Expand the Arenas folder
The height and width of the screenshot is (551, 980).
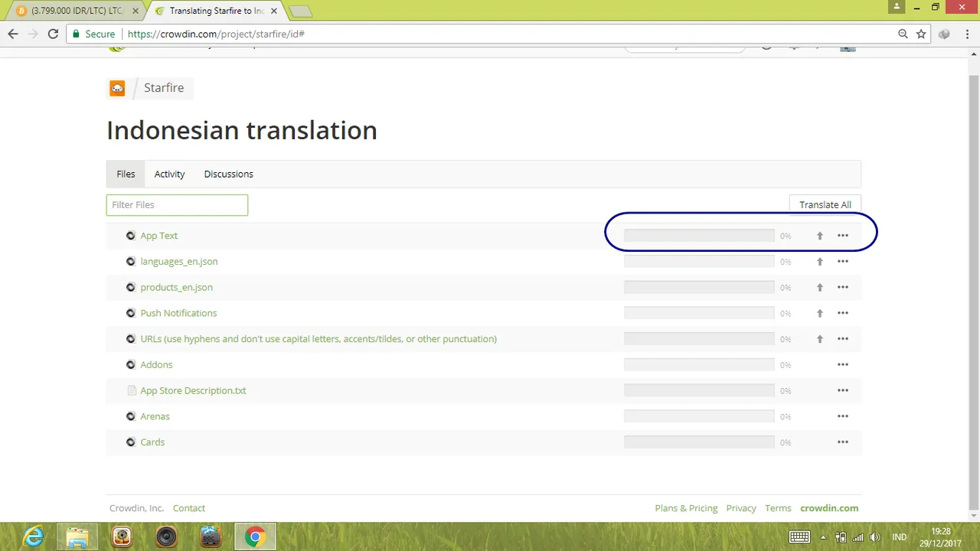131,416
